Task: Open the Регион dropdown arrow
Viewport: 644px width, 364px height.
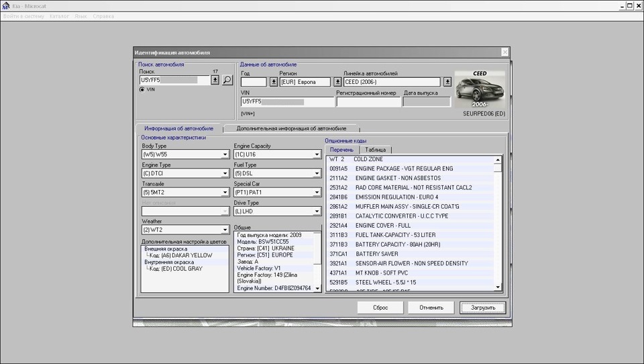Action: (x=337, y=82)
